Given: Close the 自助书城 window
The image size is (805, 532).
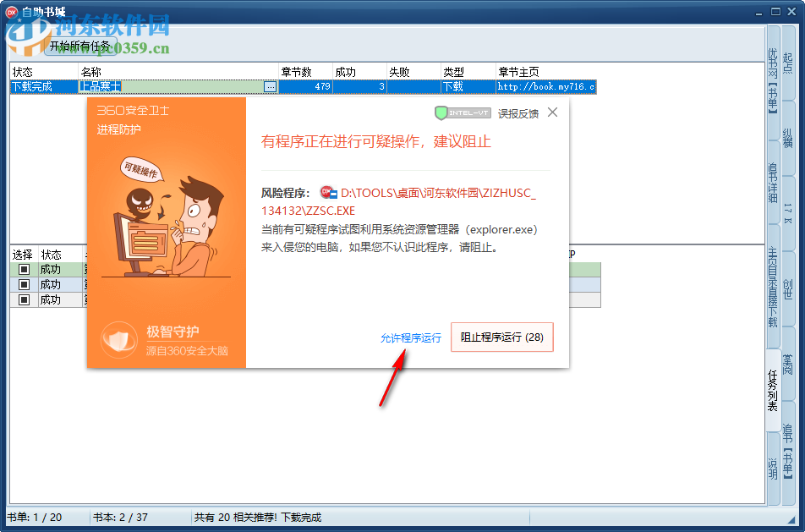Looking at the screenshot, I should 792,12.
